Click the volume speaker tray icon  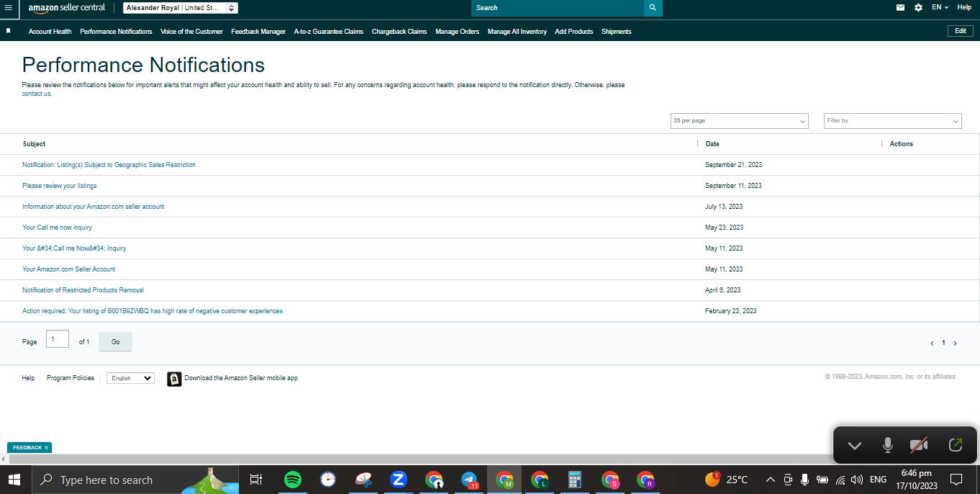(x=856, y=480)
